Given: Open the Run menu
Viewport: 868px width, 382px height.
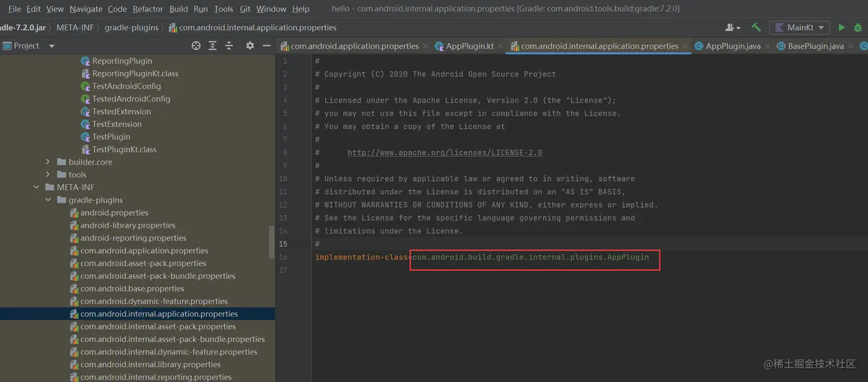Looking at the screenshot, I should (200, 9).
